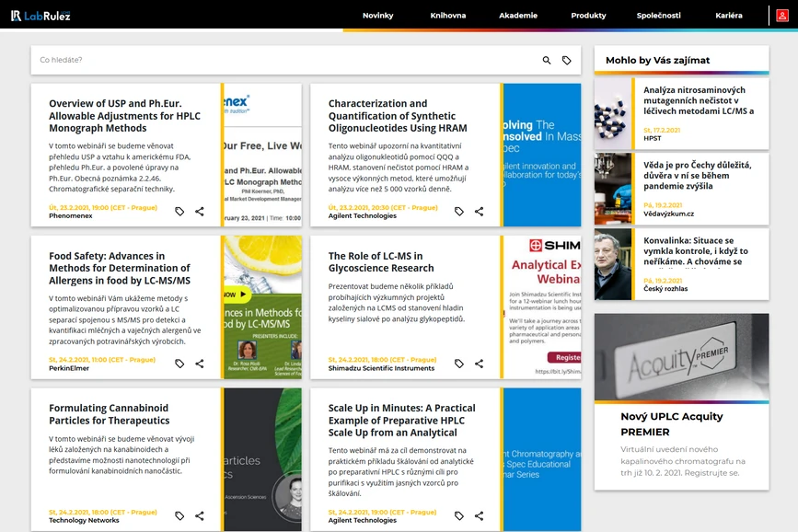Click the blue Agilent image on Scale Up card
This screenshot has height=532, width=798.
point(542,459)
